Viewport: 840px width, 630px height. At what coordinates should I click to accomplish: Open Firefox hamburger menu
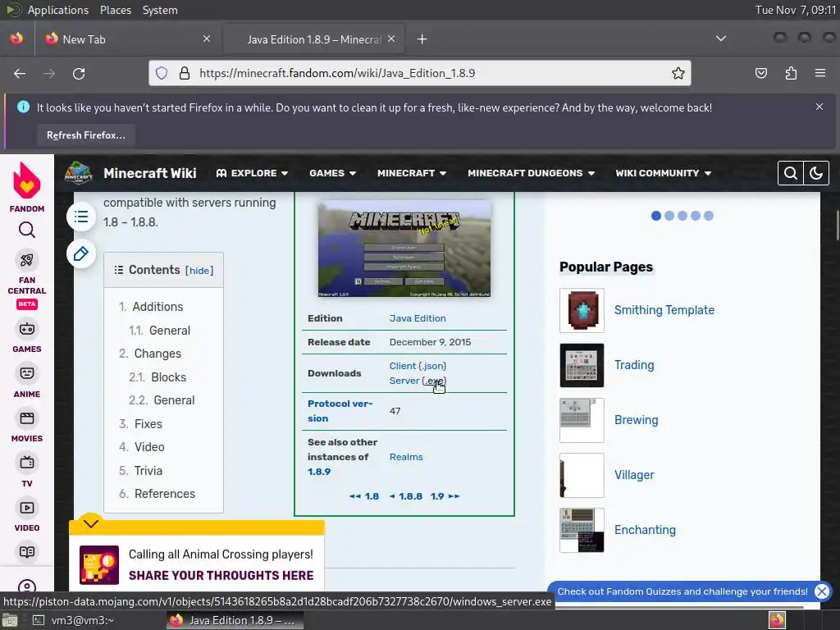tap(820, 73)
